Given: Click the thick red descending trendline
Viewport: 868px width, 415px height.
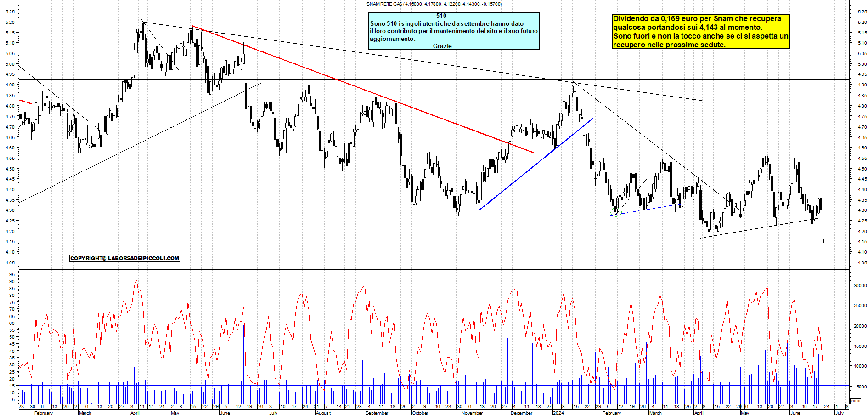Looking at the screenshot, I should pyautogui.click(x=363, y=89).
